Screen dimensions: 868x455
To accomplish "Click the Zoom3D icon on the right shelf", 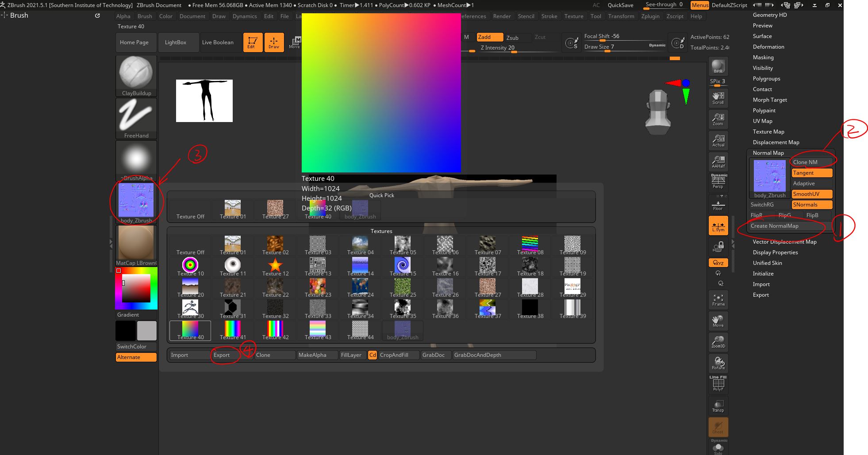I will 718,341.
